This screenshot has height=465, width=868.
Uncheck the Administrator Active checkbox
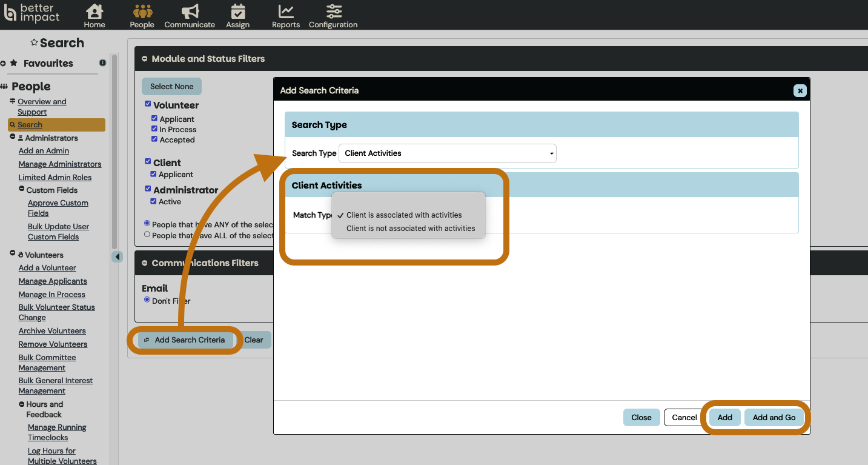154,201
